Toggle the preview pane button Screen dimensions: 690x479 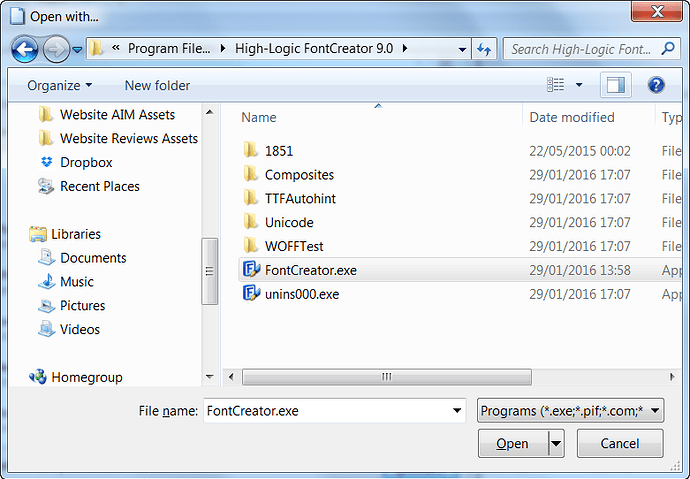616,85
